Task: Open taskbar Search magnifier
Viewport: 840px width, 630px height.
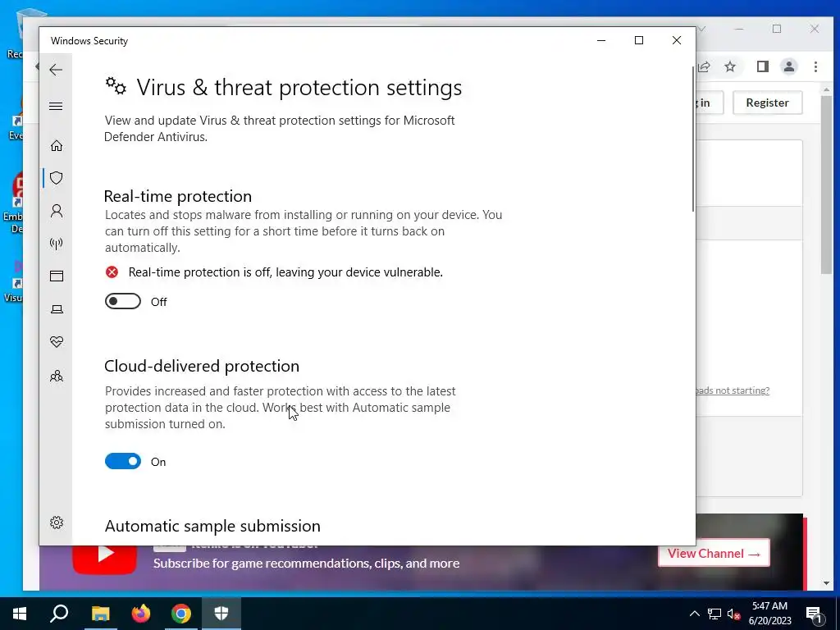Action: [x=59, y=614]
